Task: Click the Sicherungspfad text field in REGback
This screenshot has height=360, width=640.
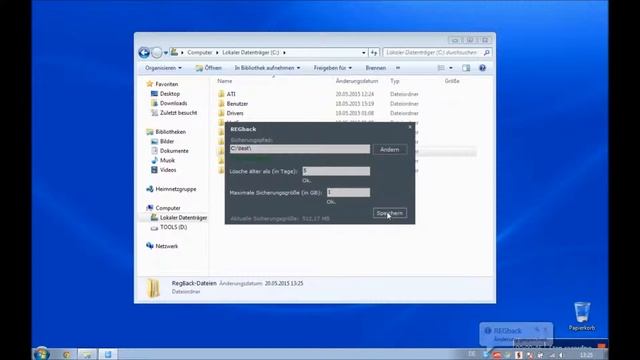Action: [x=300, y=149]
